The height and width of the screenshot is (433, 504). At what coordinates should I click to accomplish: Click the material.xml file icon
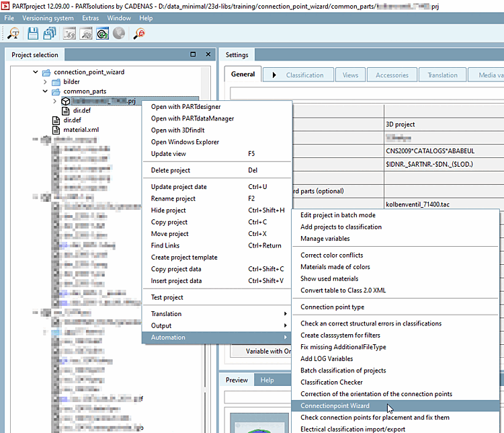[57, 130]
